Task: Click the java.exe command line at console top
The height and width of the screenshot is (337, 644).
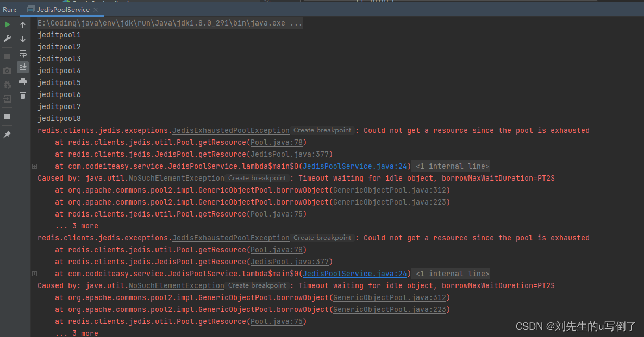Action: pos(170,23)
